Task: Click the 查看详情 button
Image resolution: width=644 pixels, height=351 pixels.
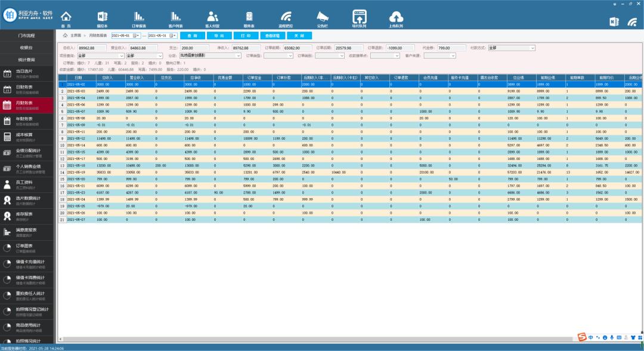Action: tap(273, 36)
